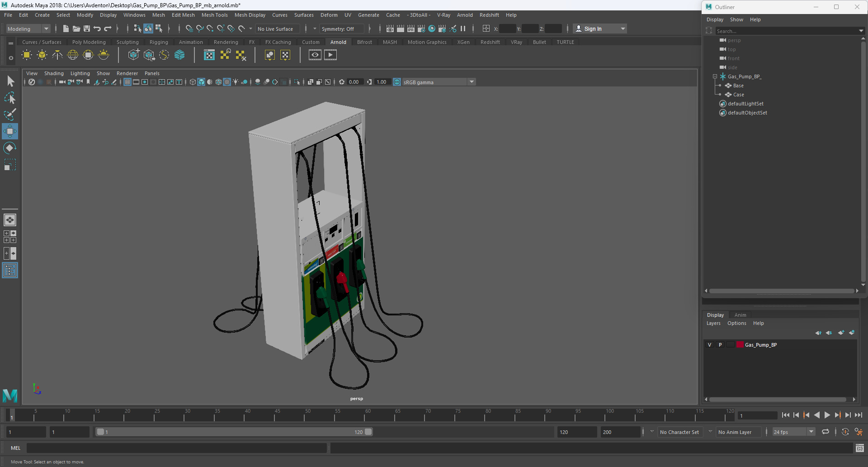Toggle the auto keyframe button
The width and height of the screenshot is (868, 467).
point(845,432)
